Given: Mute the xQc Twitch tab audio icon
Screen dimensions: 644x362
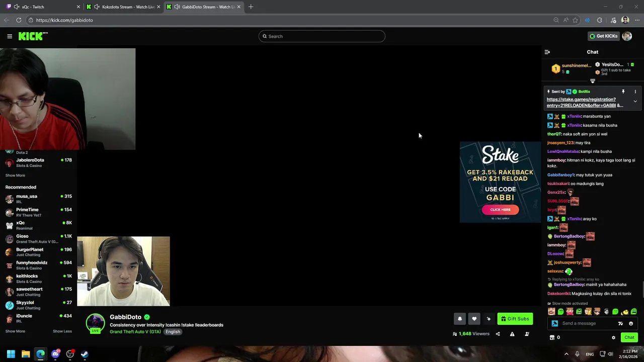Looking at the screenshot, I should [17, 7].
